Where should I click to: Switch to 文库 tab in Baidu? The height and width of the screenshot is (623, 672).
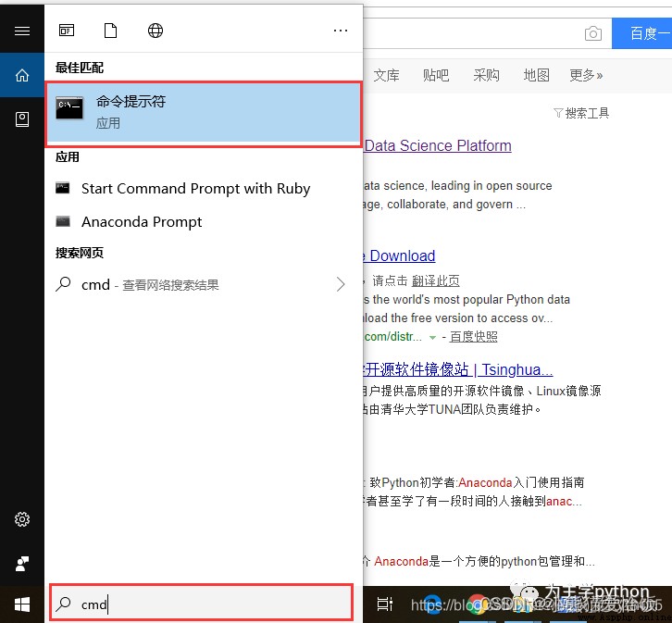point(386,75)
